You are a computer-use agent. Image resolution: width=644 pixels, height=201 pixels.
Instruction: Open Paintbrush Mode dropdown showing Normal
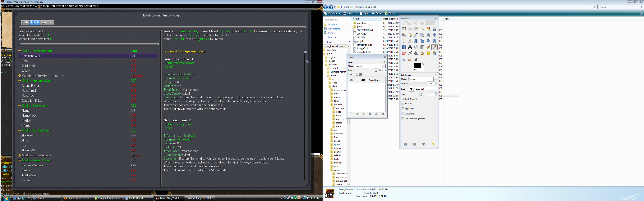423,79
